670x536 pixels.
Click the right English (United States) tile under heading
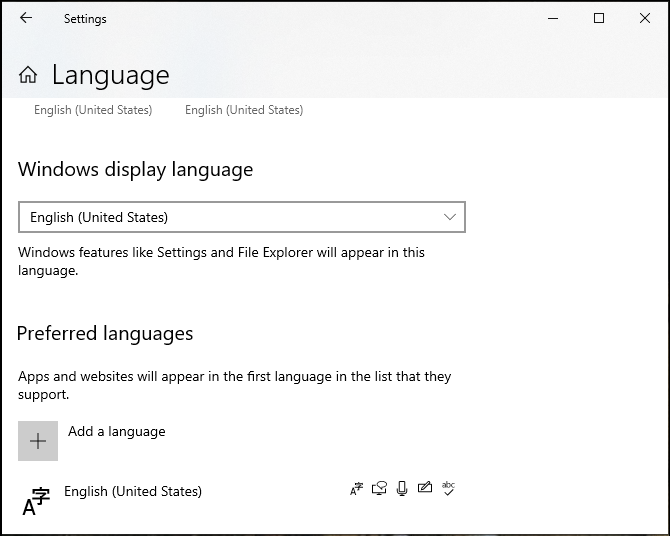coord(244,110)
